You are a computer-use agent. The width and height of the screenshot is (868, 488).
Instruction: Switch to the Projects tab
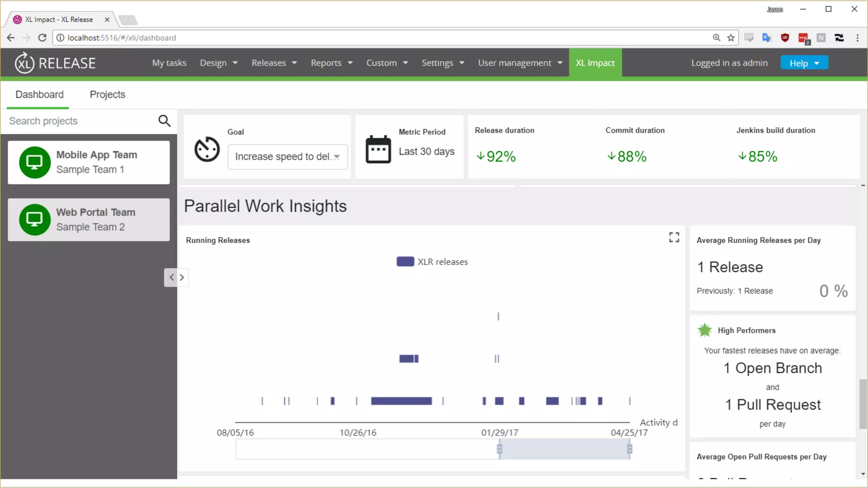click(107, 94)
